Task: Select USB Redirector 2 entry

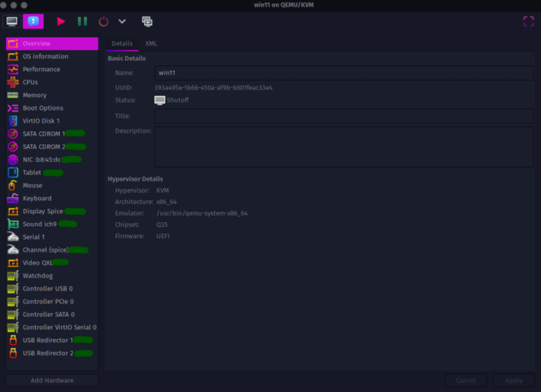Action: [52, 353]
